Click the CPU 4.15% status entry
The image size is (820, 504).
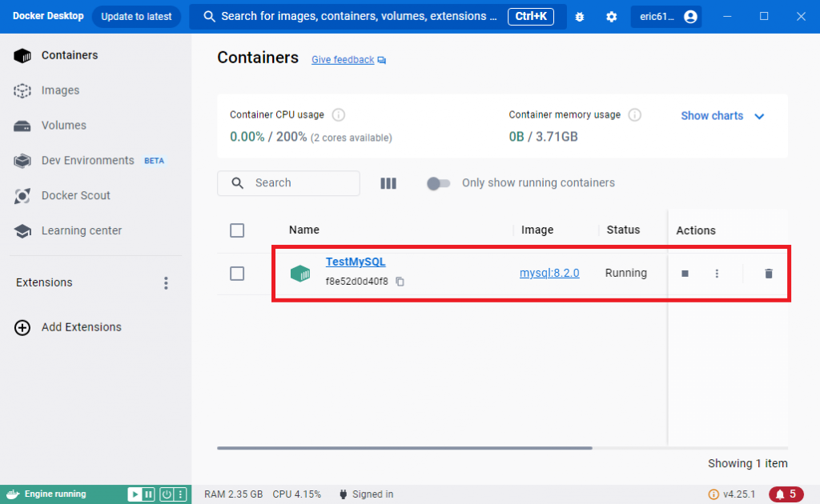coord(296,494)
